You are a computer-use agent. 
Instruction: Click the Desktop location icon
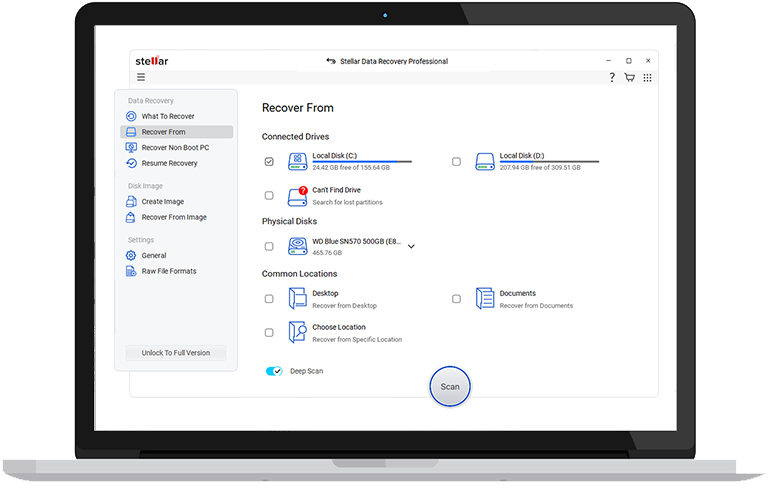pyautogui.click(x=297, y=298)
